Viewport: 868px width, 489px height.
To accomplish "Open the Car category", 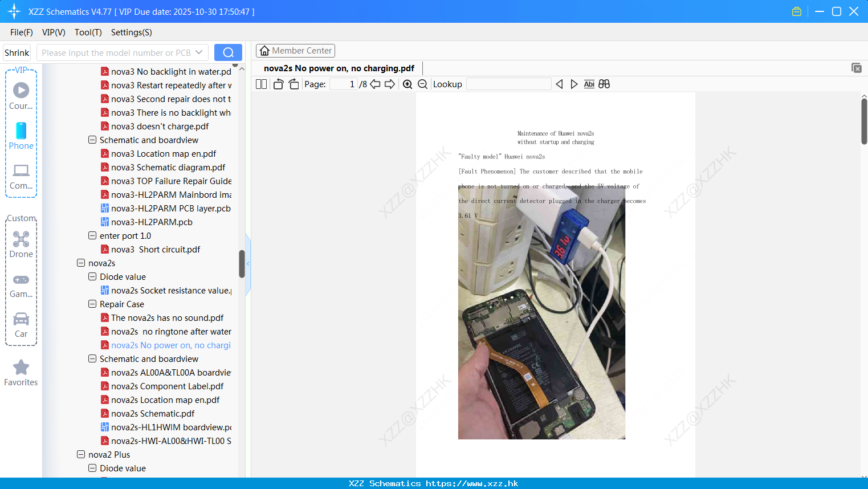I will 21,324.
